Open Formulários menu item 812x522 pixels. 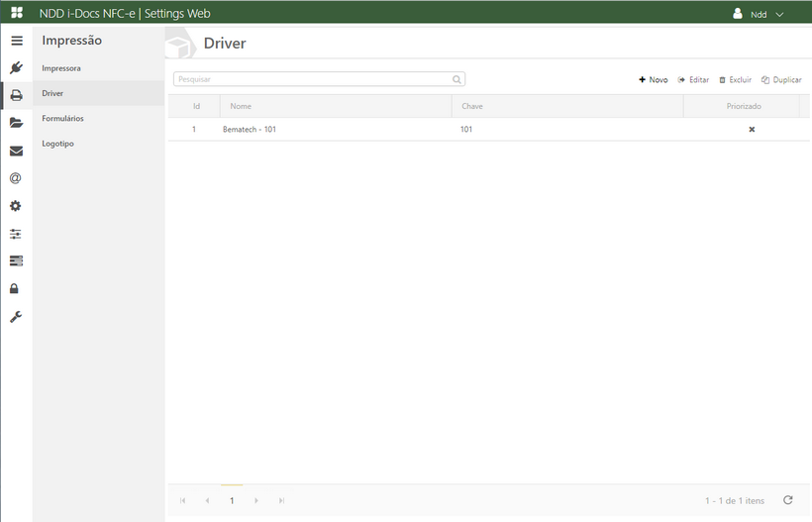pos(62,119)
